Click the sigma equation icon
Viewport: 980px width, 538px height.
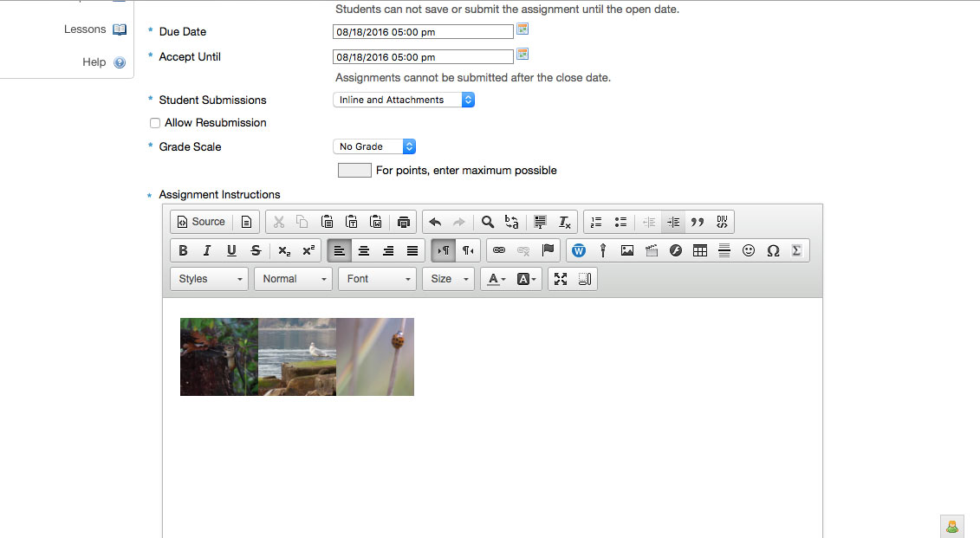point(796,250)
